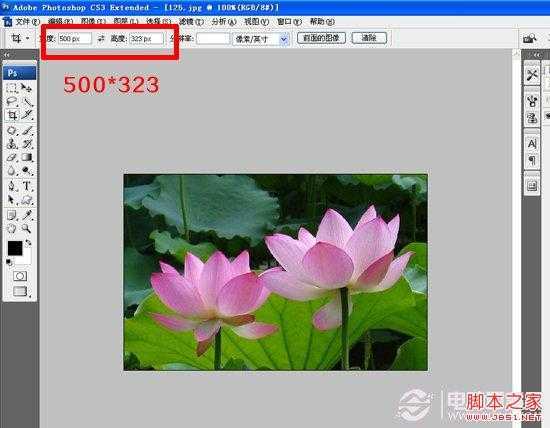
Task: Select the Spot Healing Brush tool
Action: pyautogui.click(x=12, y=130)
